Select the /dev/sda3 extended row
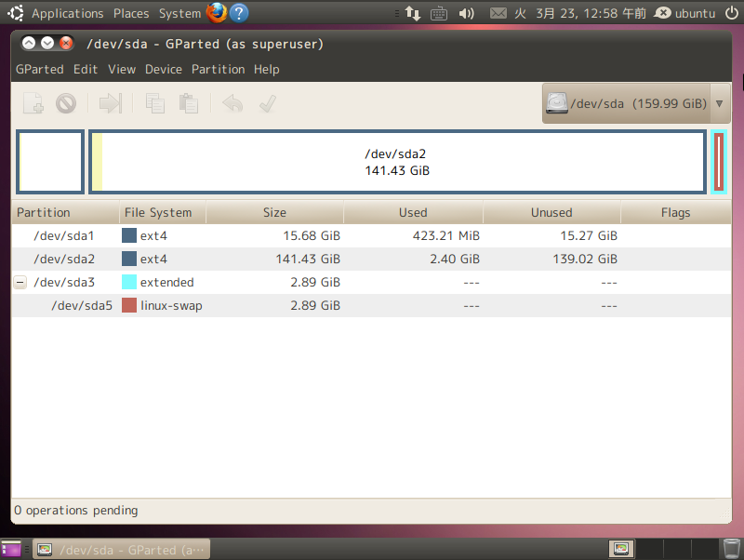This screenshot has height=560, width=744. pos(371,283)
